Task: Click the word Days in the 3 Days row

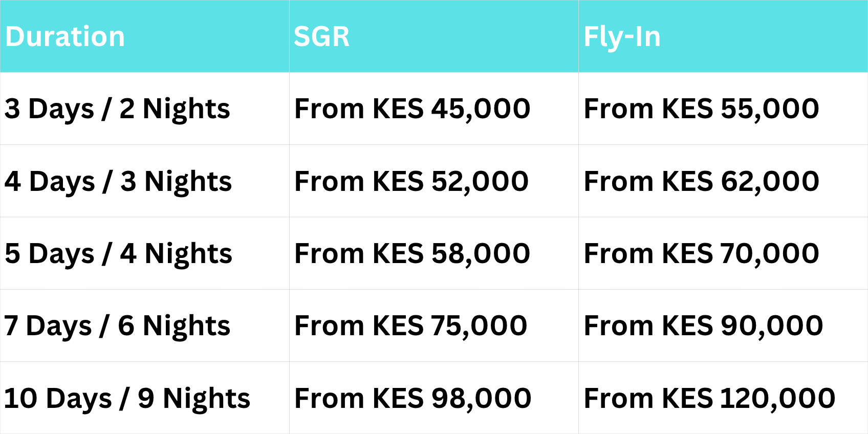Action: [61, 109]
